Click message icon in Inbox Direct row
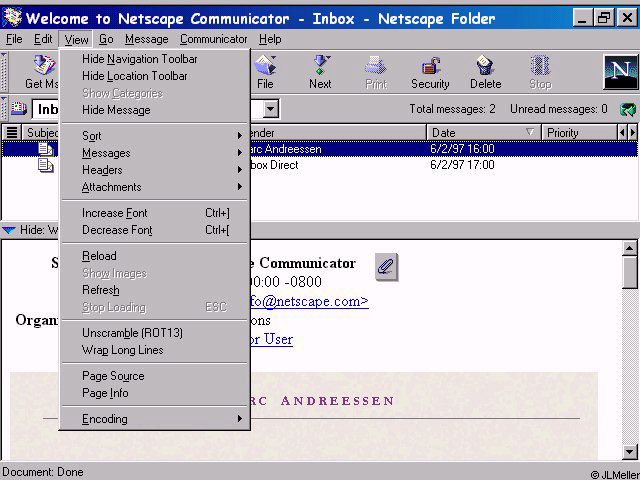 click(46, 165)
